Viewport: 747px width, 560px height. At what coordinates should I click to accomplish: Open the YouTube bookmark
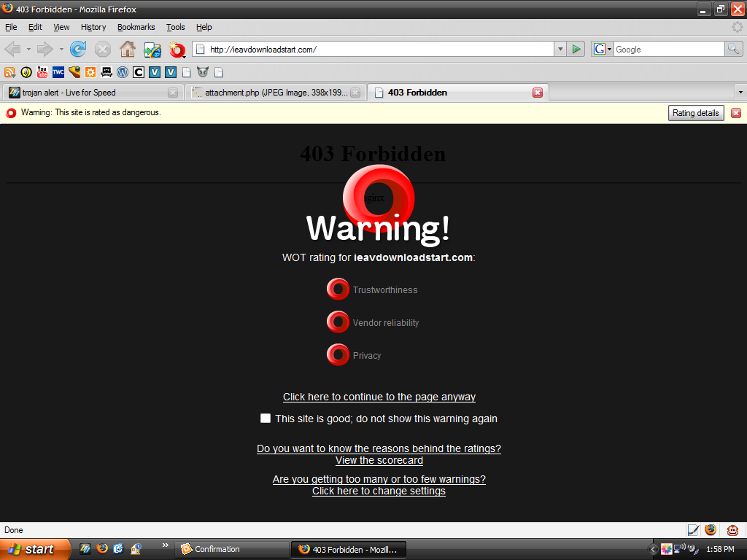(42, 72)
